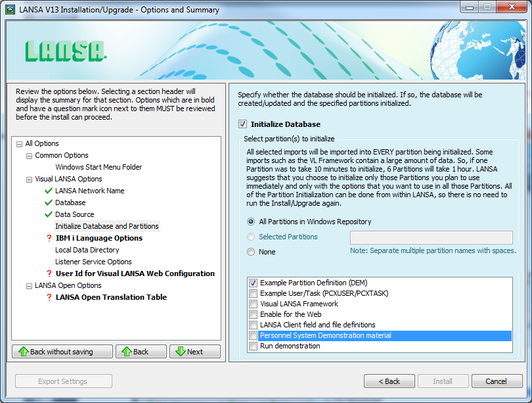Click the All Options root label

(42, 143)
